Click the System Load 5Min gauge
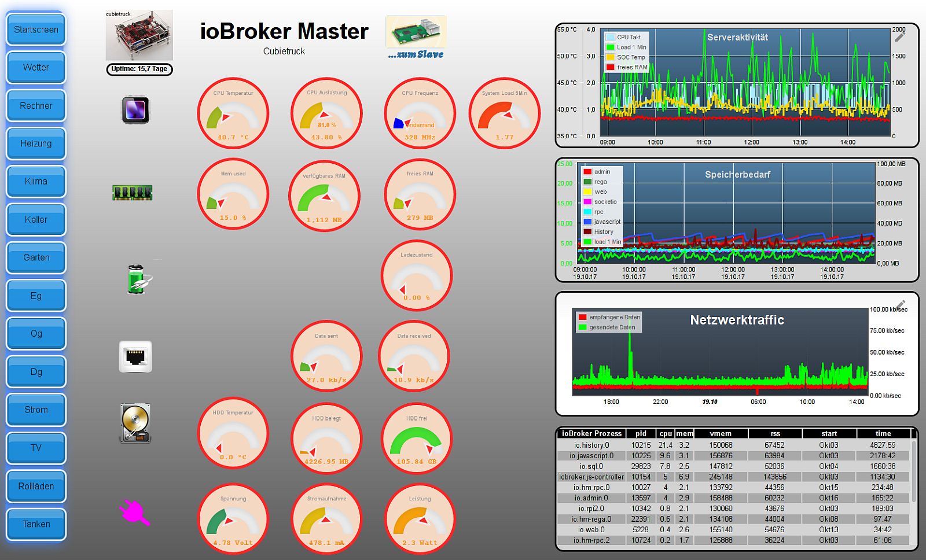The image size is (926, 560). click(x=504, y=113)
